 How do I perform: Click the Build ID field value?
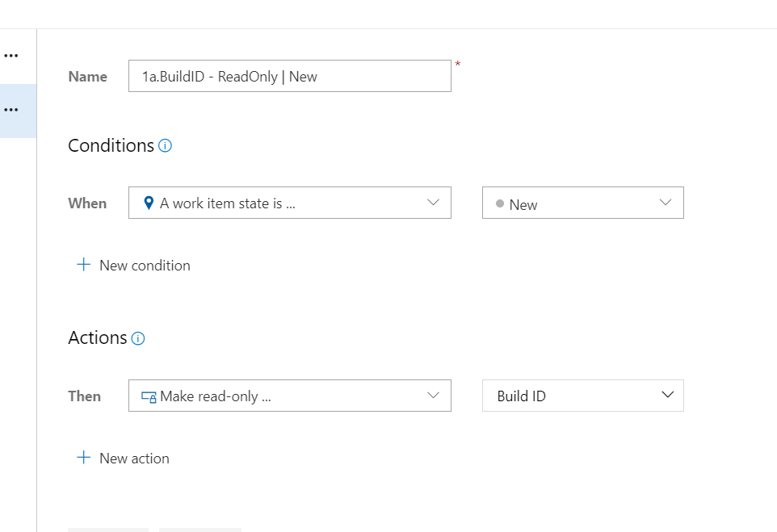point(521,396)
